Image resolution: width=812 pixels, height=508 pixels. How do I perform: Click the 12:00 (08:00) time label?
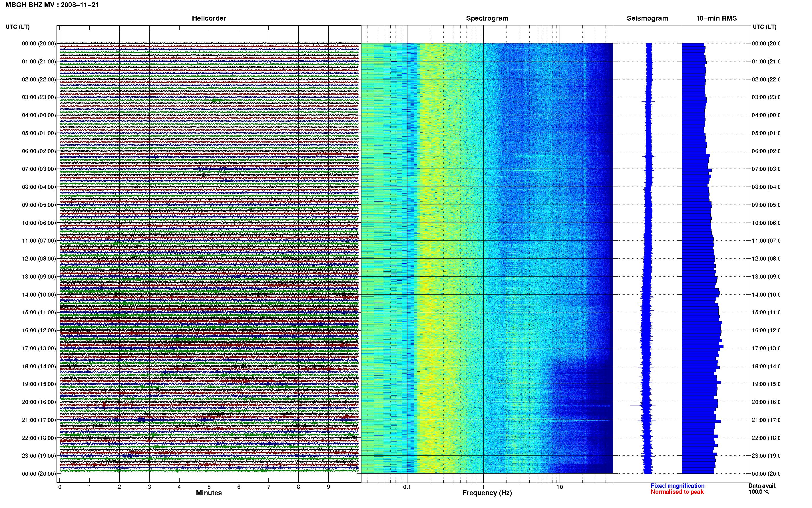(x=39, y=259)
